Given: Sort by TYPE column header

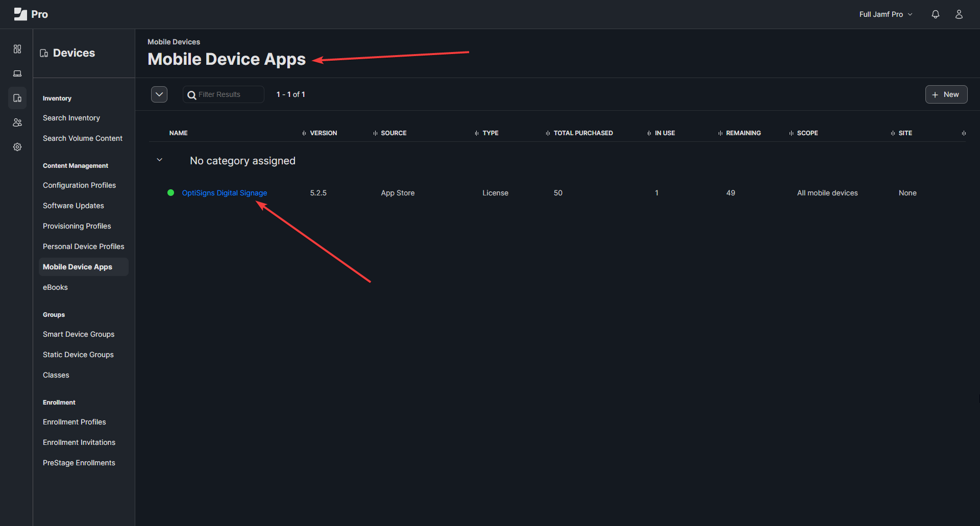Looking at the screenshot, I should pyautogui.click(x=491, y=133).
